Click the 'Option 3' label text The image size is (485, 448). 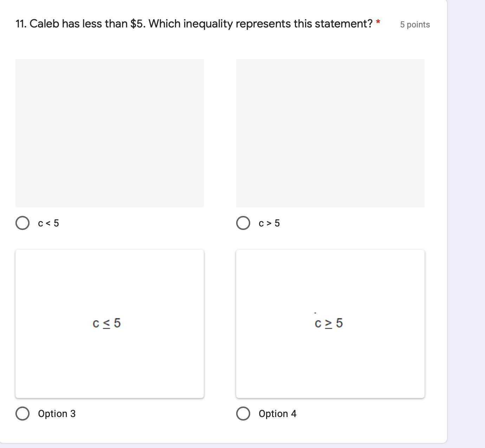click(x=57, y=414)
